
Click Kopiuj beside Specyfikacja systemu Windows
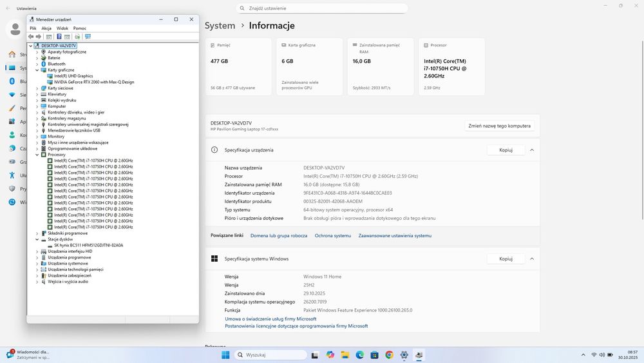click(x=506, y=259)
